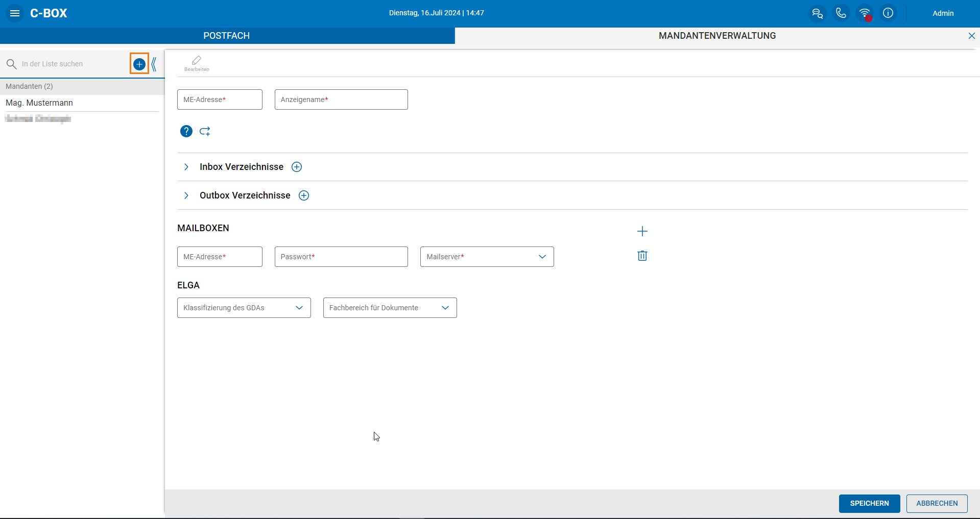Viewport: 980px width, 519px height.
Task: Collapse the Mandanten list sidebar
Action: click(154, 64)
